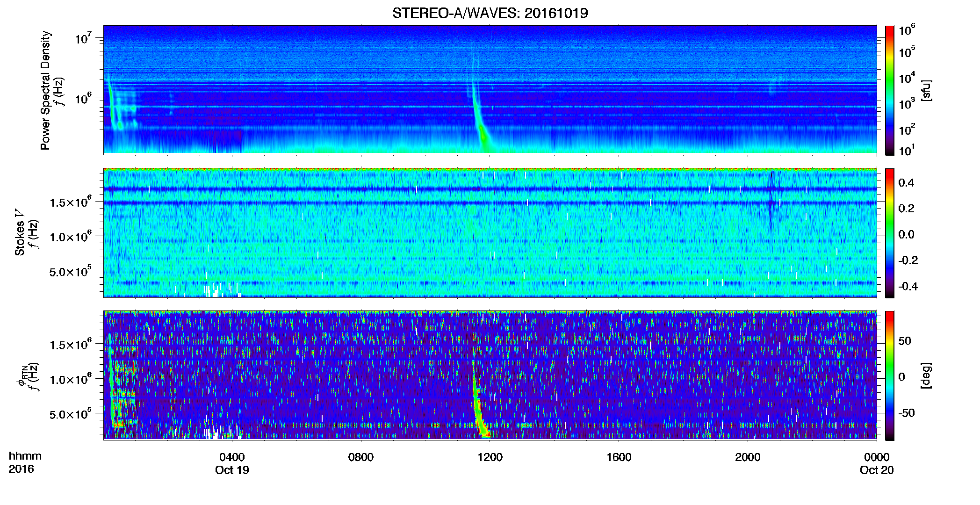Click the 10^3 tick on the sfu colorbar
This screenshot has height=505, width=980.
(x=907, y=103)
